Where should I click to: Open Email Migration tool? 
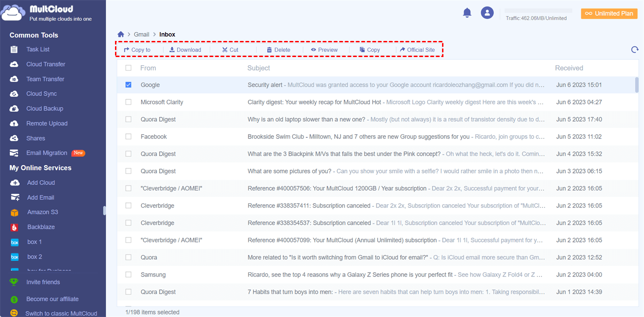(46, 153)
